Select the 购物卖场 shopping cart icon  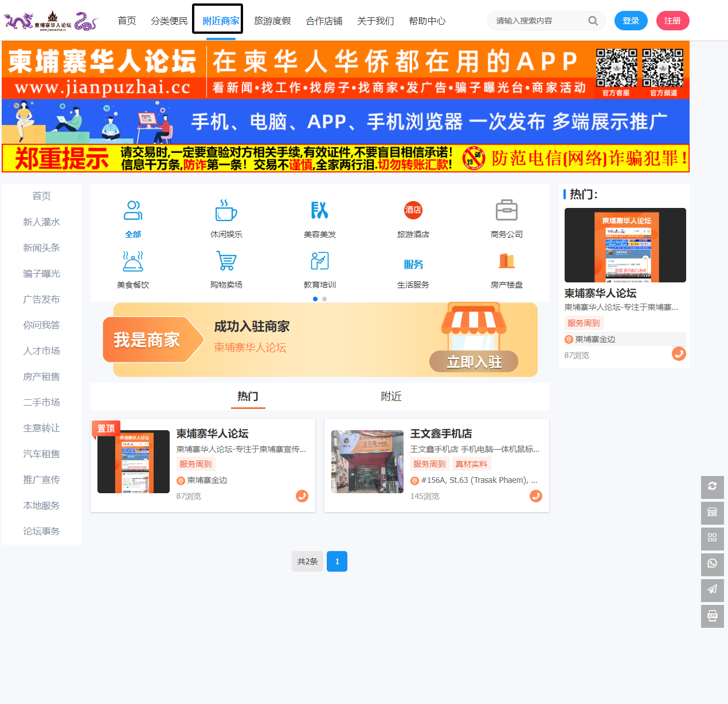226,261
